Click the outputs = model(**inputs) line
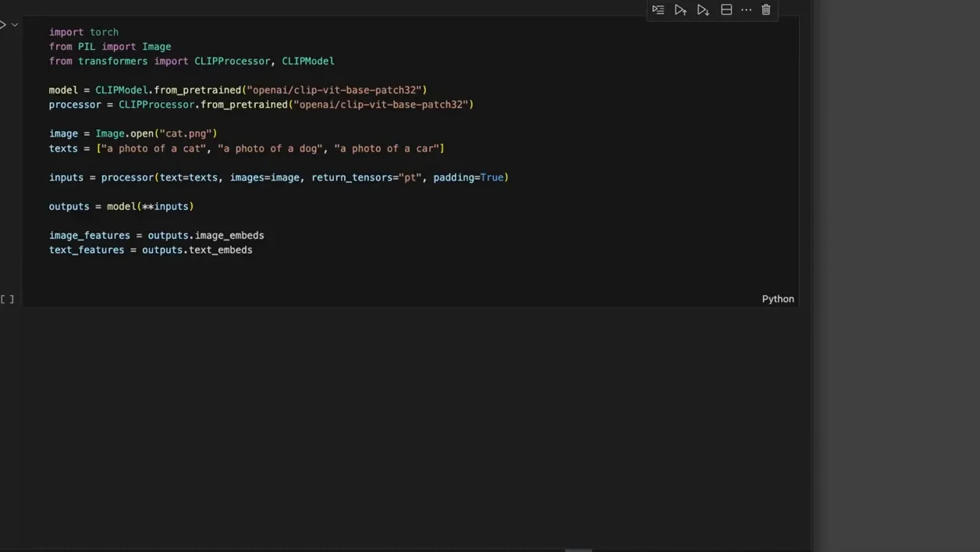Screen dimensions: 980x552 [121, 206]
